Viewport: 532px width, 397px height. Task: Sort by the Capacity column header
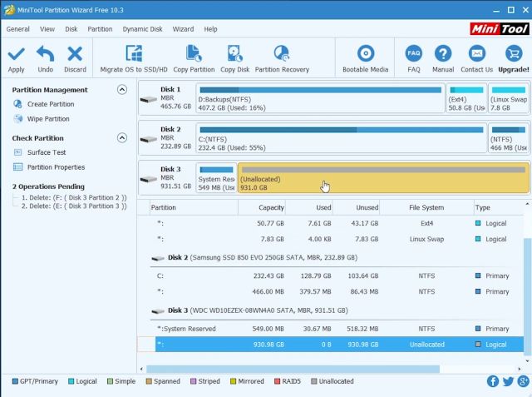click(x=262, y=207)
